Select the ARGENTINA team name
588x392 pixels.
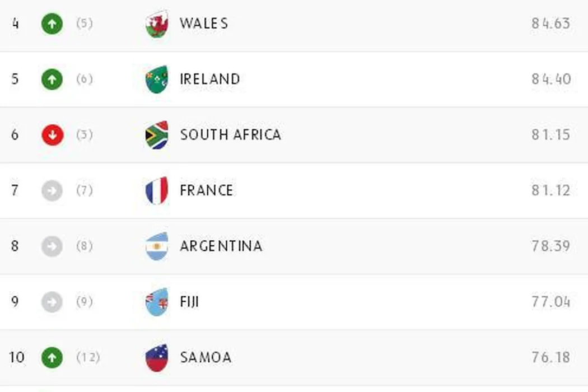(221, 246)
